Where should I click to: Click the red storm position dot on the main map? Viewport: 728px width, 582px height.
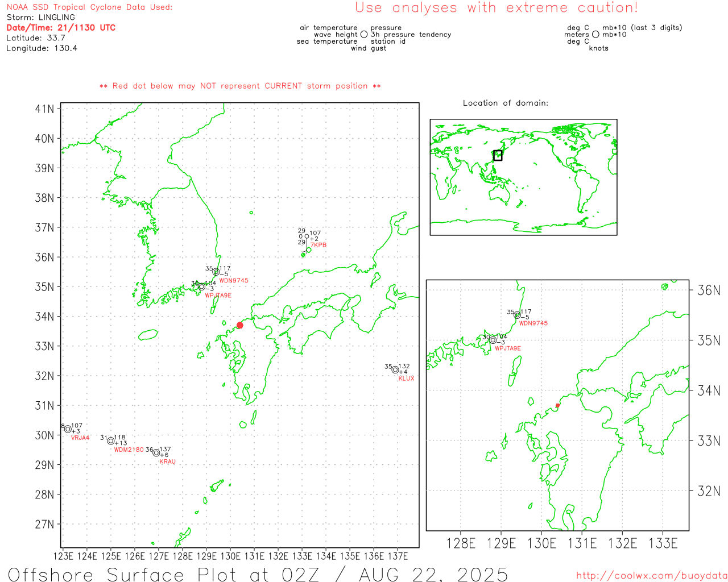coord(240,325)
